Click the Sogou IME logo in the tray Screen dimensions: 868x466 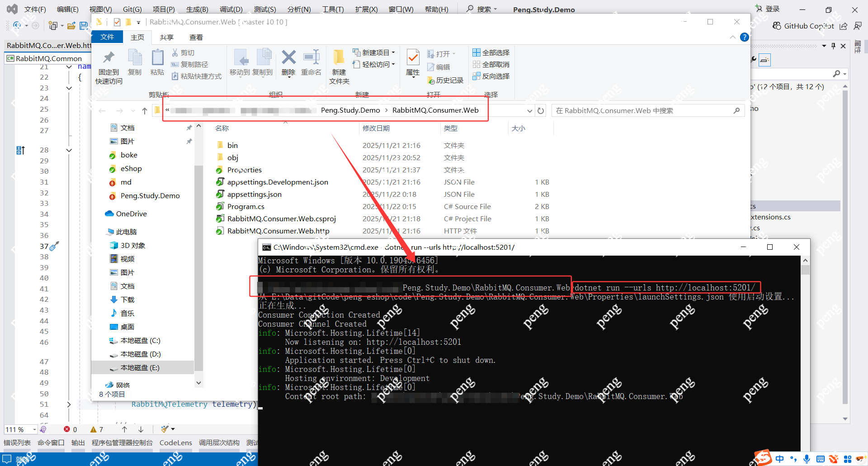pyautogui.click(x=764, y=457)
